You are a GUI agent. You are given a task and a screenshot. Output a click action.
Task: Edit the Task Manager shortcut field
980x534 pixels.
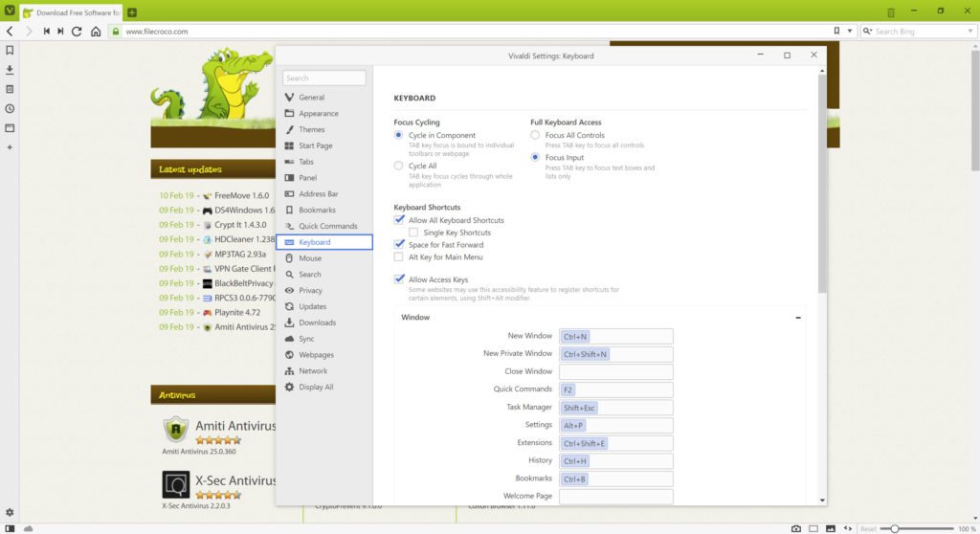pyautogui.click(x=615, y=408)
